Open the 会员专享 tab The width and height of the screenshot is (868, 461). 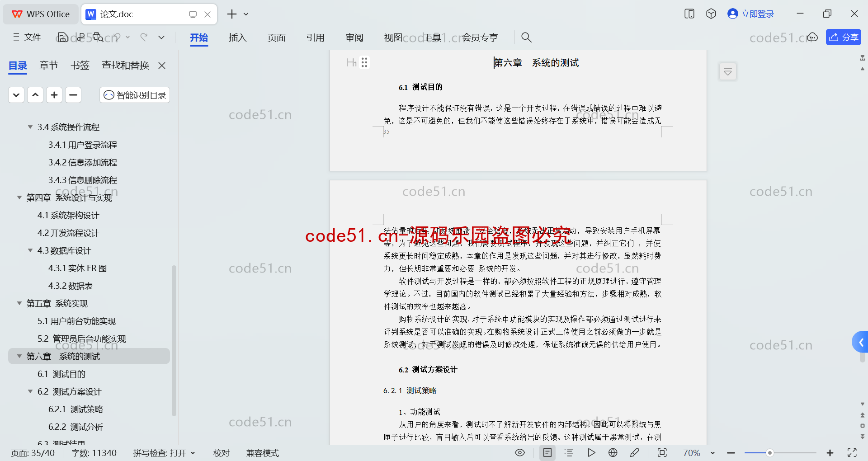click(480, 38)
